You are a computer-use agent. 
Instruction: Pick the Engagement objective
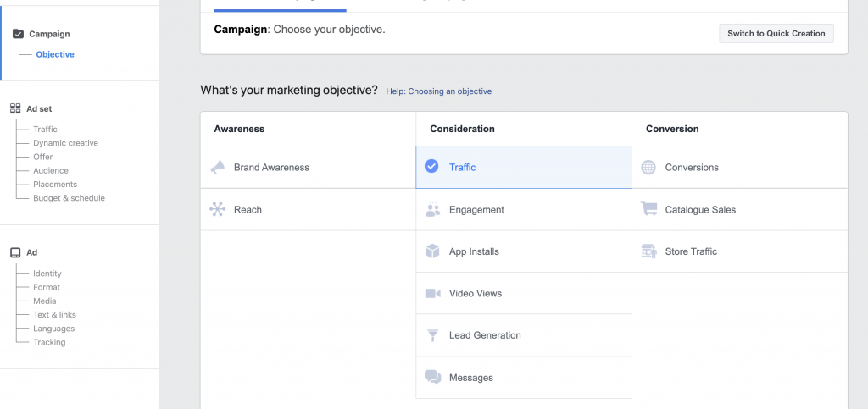coord(524,209)
